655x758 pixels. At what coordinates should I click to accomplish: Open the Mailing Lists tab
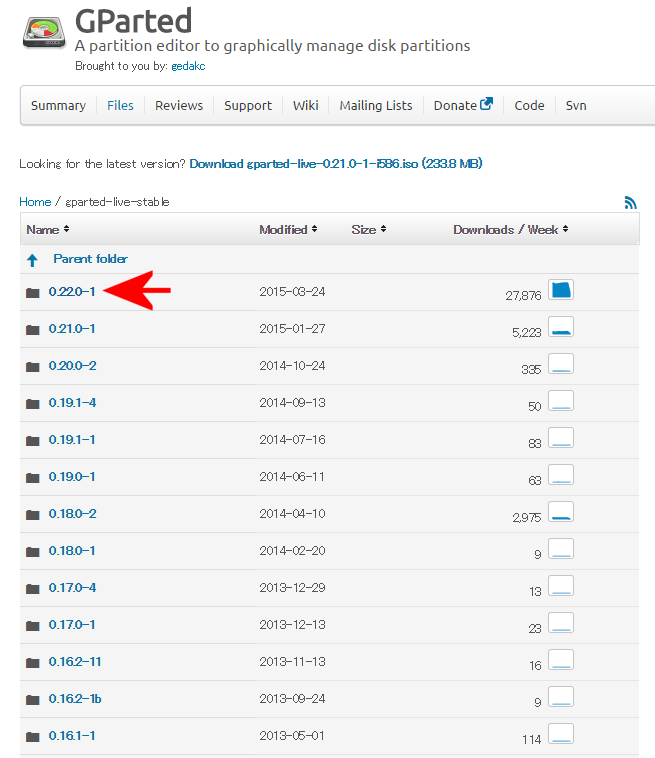coord(376,105)
